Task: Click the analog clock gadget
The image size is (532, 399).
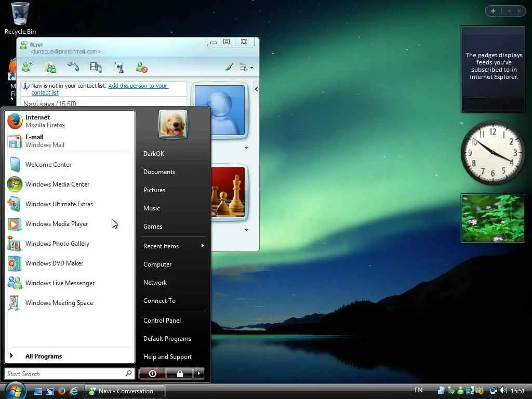Action: [493, 153]
